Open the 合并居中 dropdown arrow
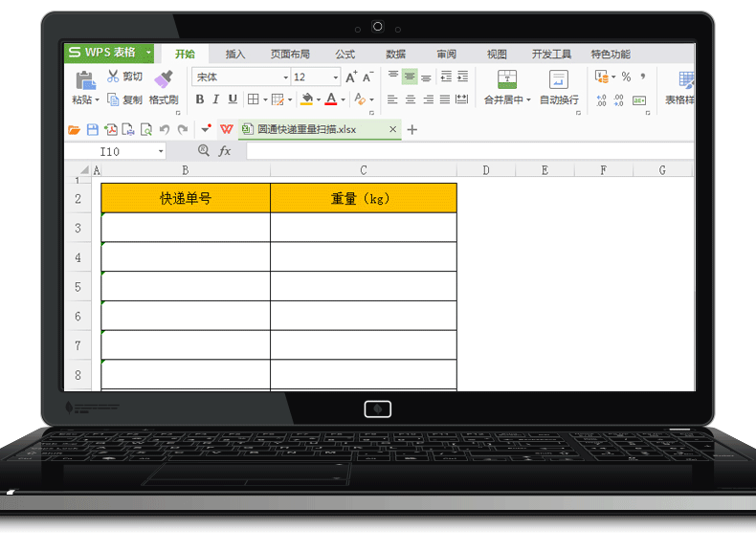 [x=528, y=99]
